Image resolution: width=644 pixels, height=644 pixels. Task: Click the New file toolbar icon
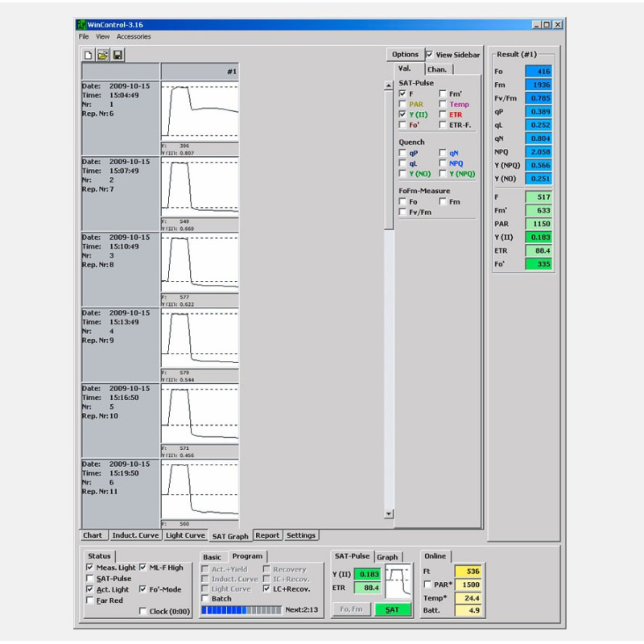point(89,55)
